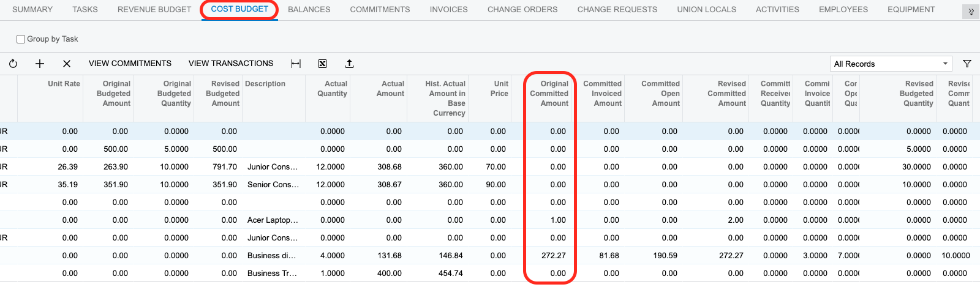Open the All Records filter dropdown
Screen dimensions: 980x287
[x=891, y=64]
